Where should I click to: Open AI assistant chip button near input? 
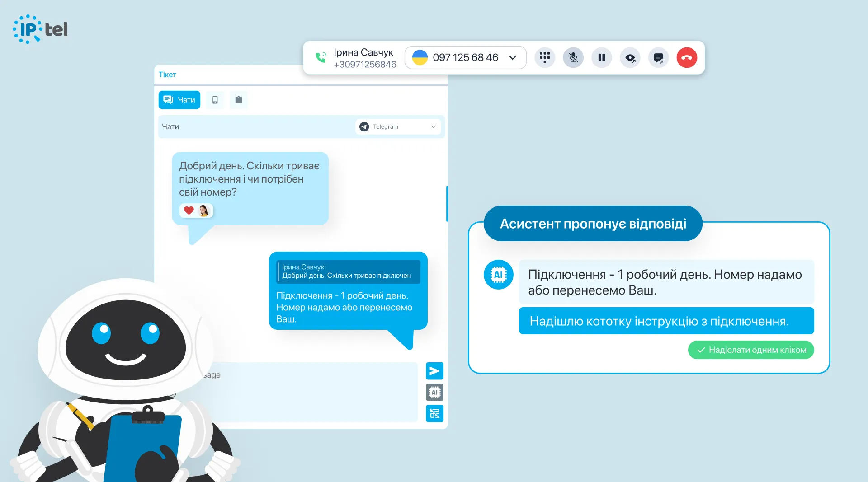[x=434, y=392]
